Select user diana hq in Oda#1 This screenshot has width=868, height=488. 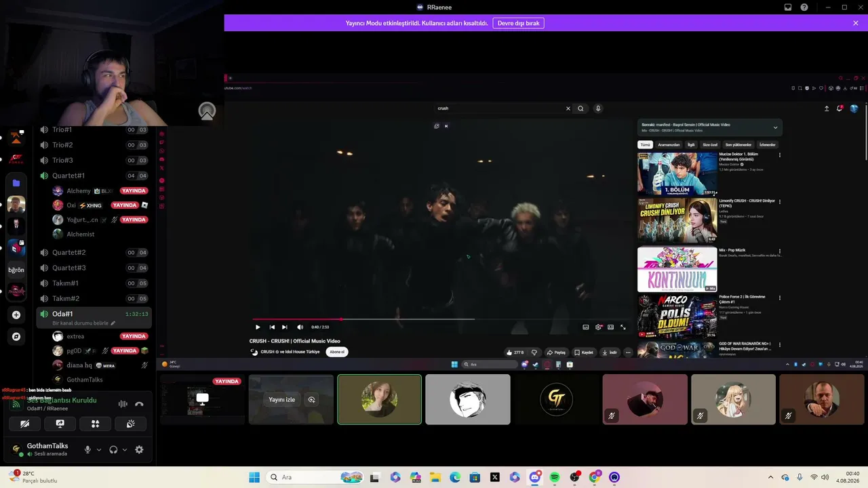coord(100,365)
